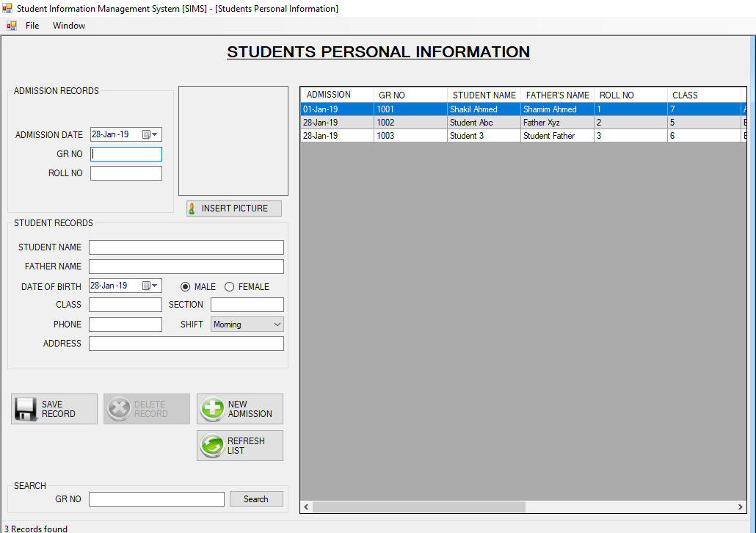Click the grid scroll right arrow
Viewport: 756px width, 533px height.
(740, 507)
